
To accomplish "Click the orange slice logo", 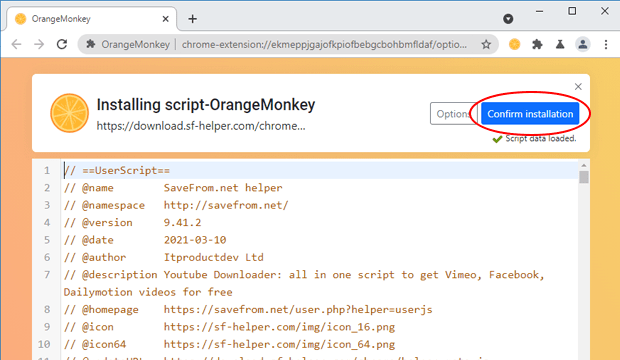I will tap(69, 113).
